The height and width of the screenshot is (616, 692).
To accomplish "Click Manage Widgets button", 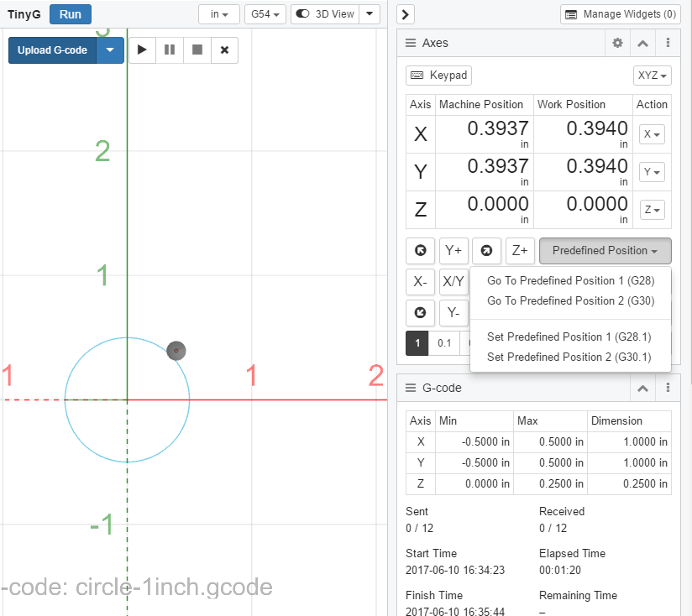I will (x=620, y=14).
